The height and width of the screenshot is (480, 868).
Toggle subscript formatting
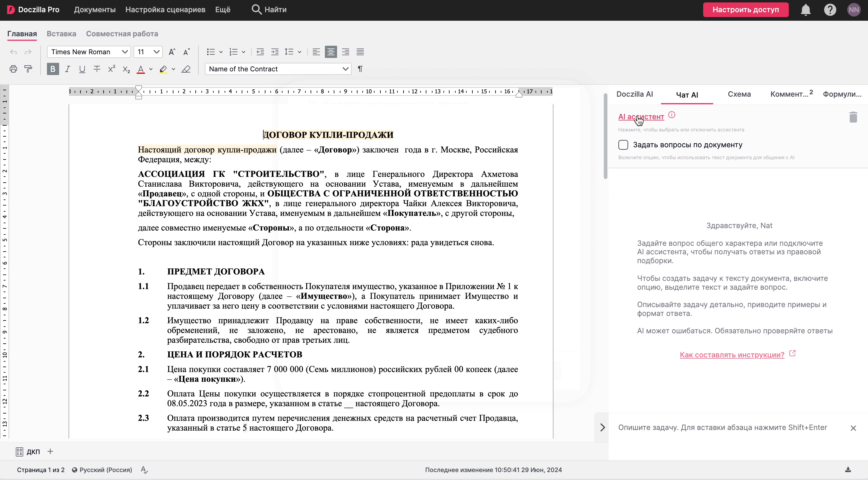click(126, 70)
